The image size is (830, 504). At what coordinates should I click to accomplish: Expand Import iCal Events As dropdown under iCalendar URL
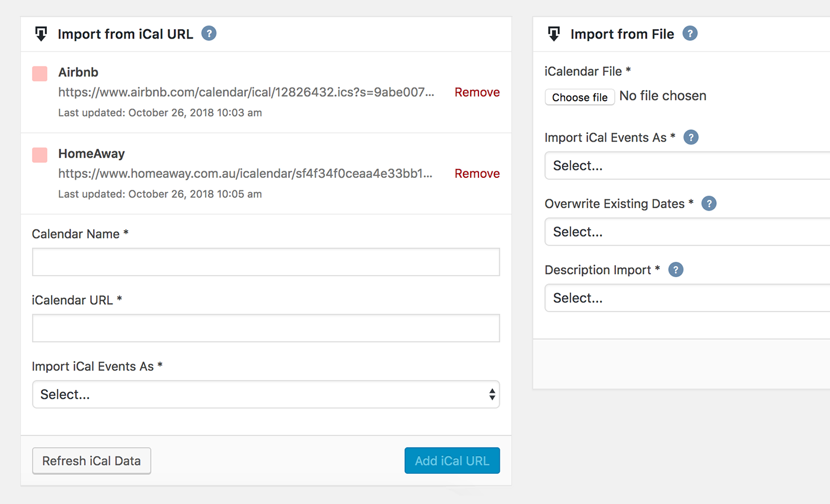(x=266, y=394)
